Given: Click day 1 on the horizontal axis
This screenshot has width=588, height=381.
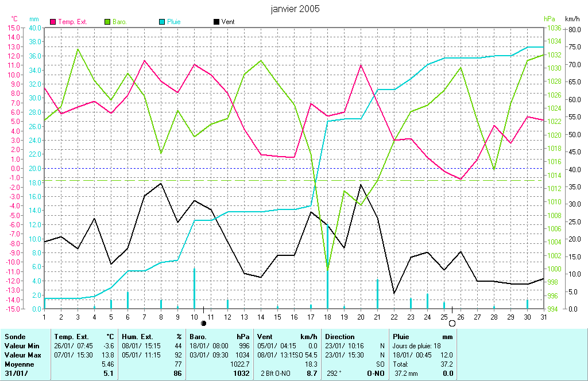Looking at the screenshot, I should [44, 316].
